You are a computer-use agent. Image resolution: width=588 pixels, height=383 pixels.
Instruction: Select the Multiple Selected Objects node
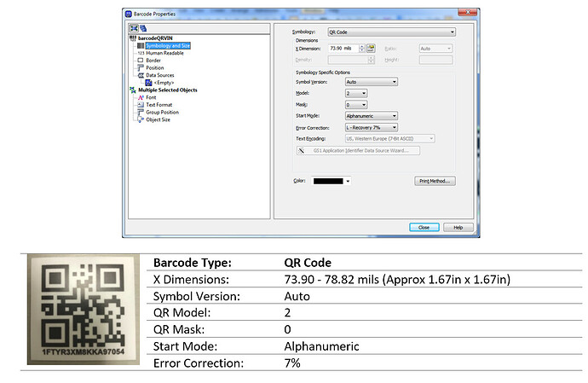pyautogui.click(x=167, y=90)
